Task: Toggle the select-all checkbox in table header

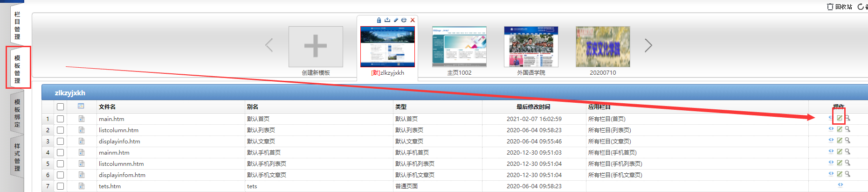Action: point(60,107)
